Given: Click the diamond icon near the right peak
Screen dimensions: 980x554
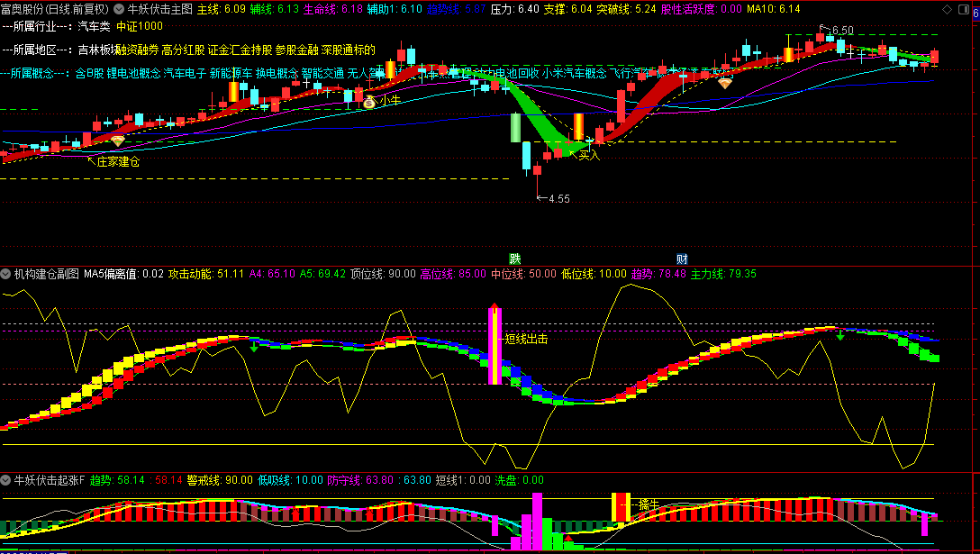Looking at the screenshot, I should (725, 84).
